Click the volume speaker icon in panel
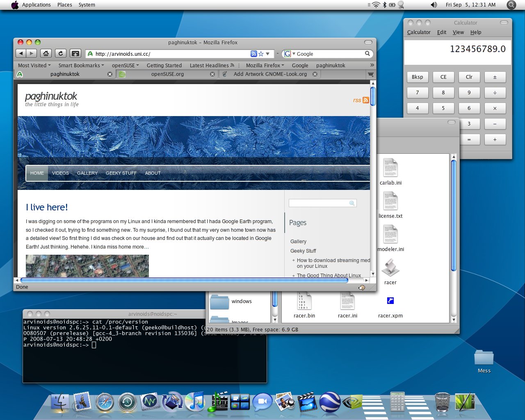Screen dimensions: 525x420 (x=434, y=5)
